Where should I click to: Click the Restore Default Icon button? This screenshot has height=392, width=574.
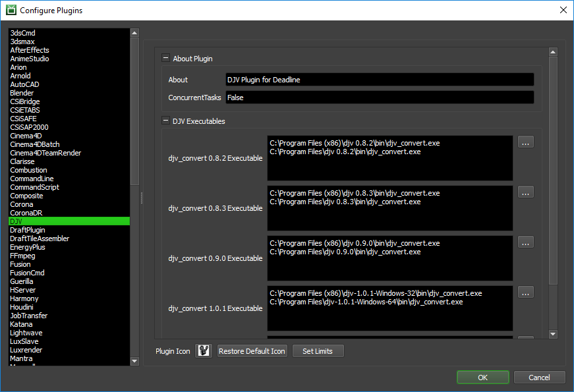pyautogui.click(x=252, y=350)
